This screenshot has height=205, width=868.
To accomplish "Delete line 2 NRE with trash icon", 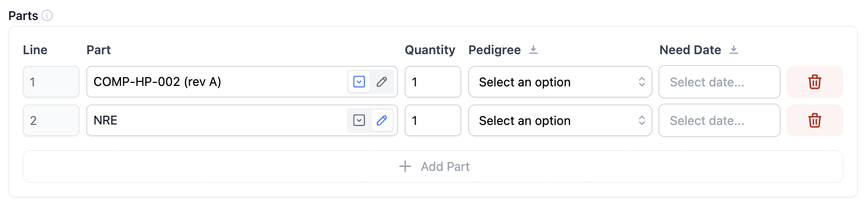I will click(x=814, y=121).
